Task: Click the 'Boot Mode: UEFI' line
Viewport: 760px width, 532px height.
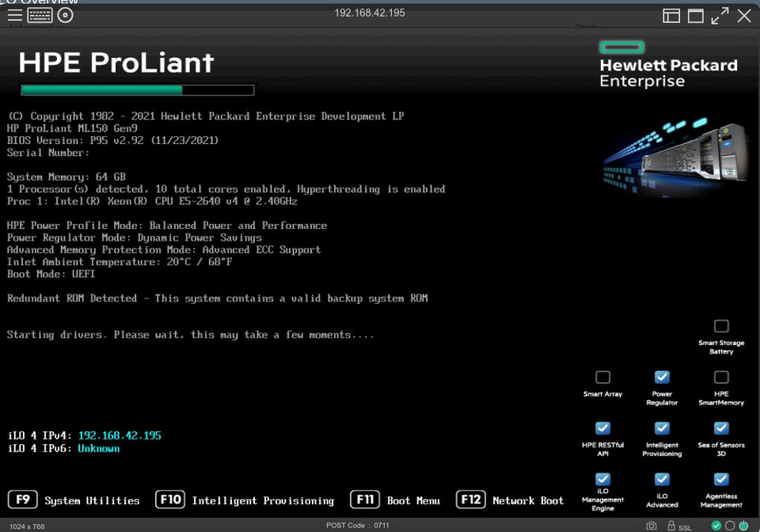Action: pos(51,274)
